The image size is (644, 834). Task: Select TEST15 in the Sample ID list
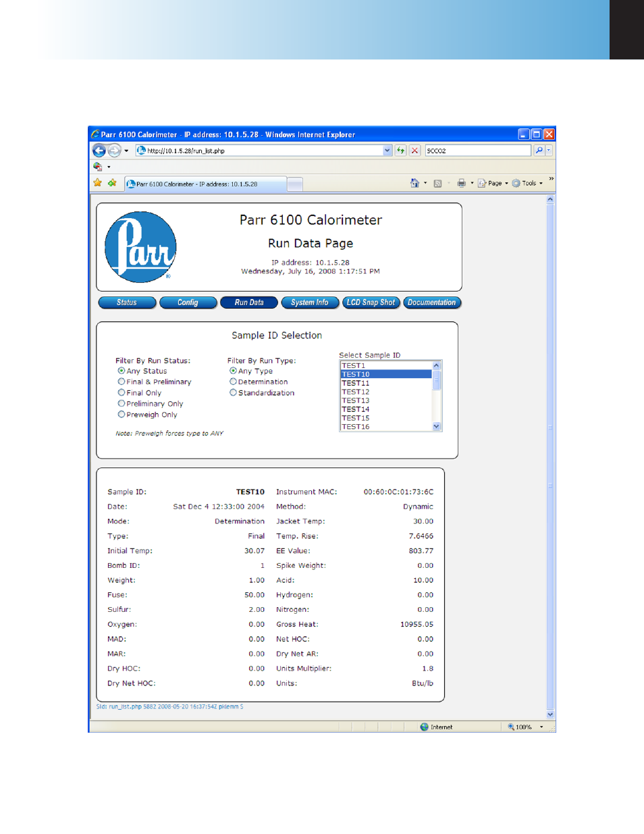(x=386, y=418)
